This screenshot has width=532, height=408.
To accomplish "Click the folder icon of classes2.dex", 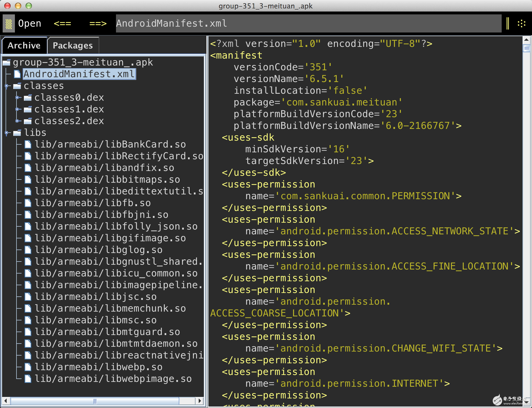I will pos(28,121).
